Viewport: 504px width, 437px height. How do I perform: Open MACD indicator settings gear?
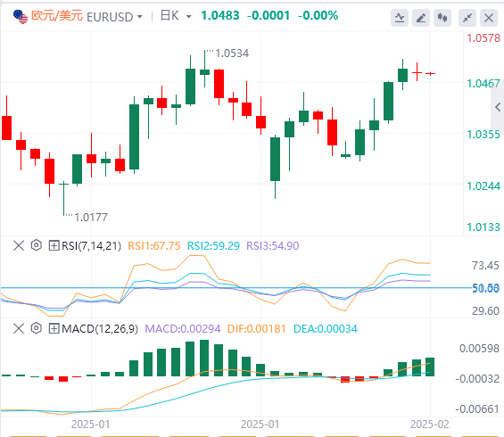tap(37, 328)
